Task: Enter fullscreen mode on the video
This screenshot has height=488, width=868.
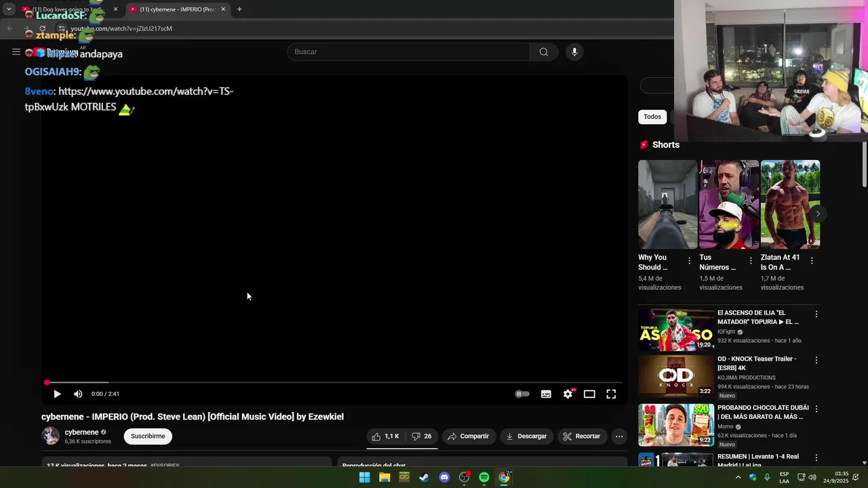Action: coord(611,394)
